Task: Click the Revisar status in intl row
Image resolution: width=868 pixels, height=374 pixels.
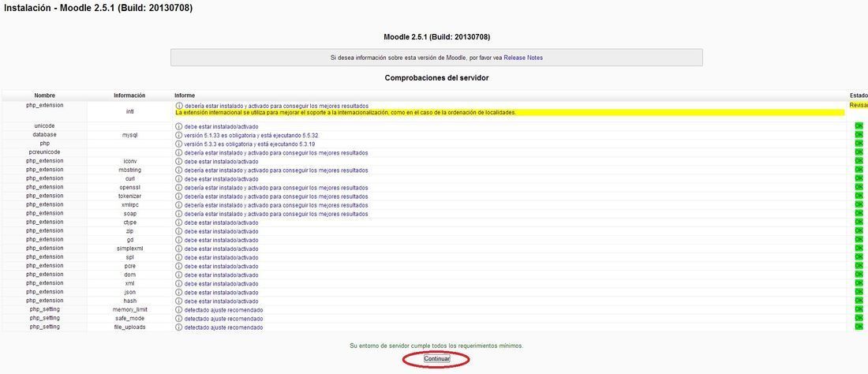Action: coord(858,106)
